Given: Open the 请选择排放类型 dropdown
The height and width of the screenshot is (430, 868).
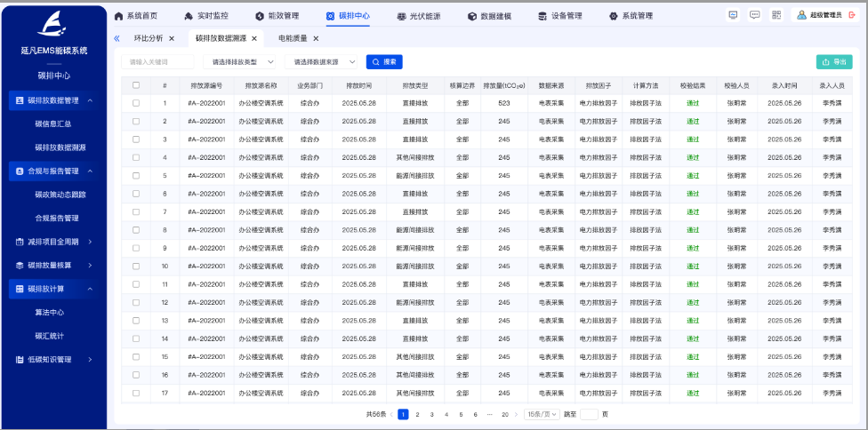Looking at the screenshot, I should pos(240,62).
